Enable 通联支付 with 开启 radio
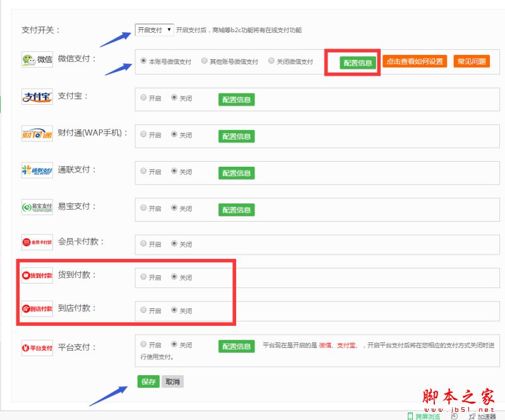 click(143, 171)
